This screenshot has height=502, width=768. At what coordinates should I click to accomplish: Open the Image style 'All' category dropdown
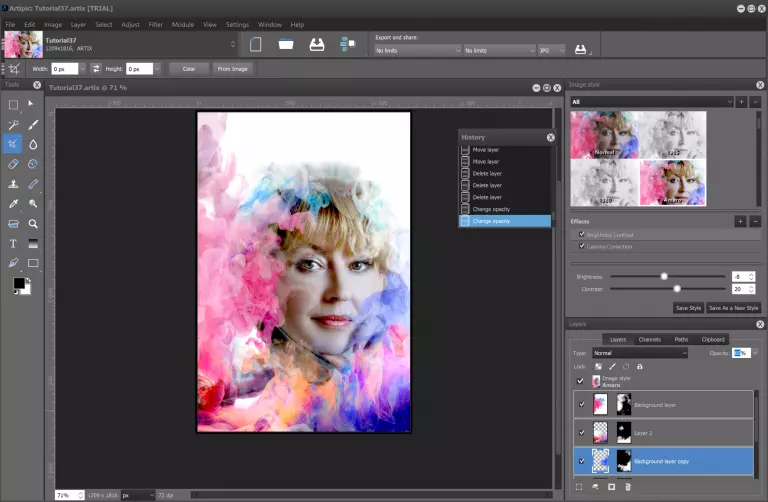coord(651,102)
